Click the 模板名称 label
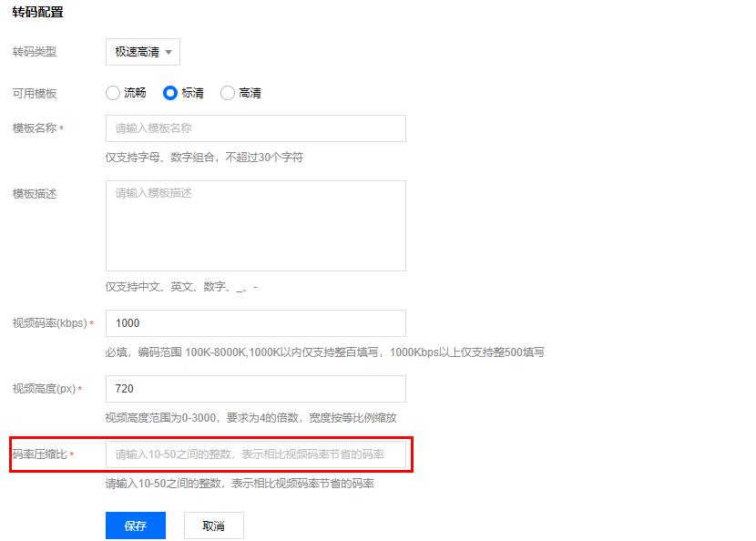This screenshot has width=756, height=541. [x=35, y=128]
